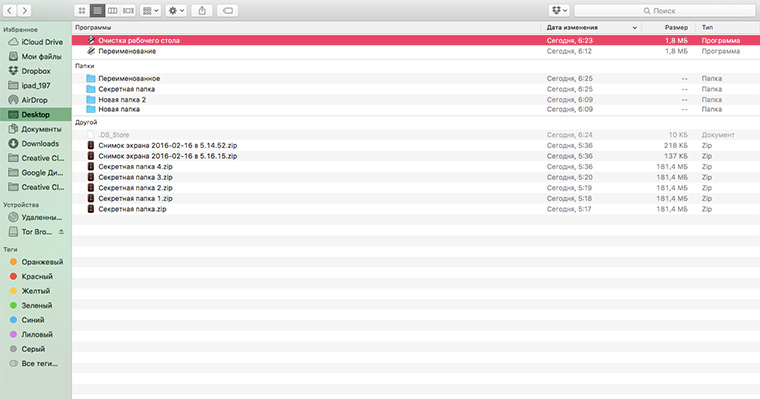Select Снимок экрана 2016-02-16 в 5.14.52.zip

(415, 145)
